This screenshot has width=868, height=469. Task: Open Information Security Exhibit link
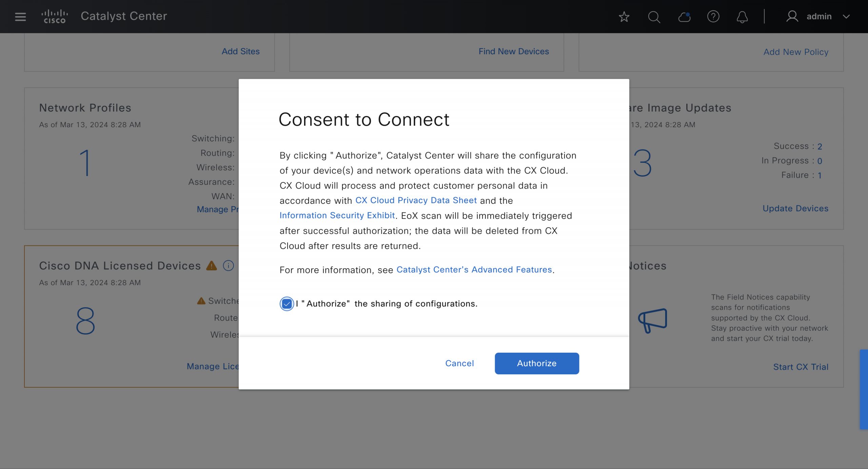click(337, 215)
